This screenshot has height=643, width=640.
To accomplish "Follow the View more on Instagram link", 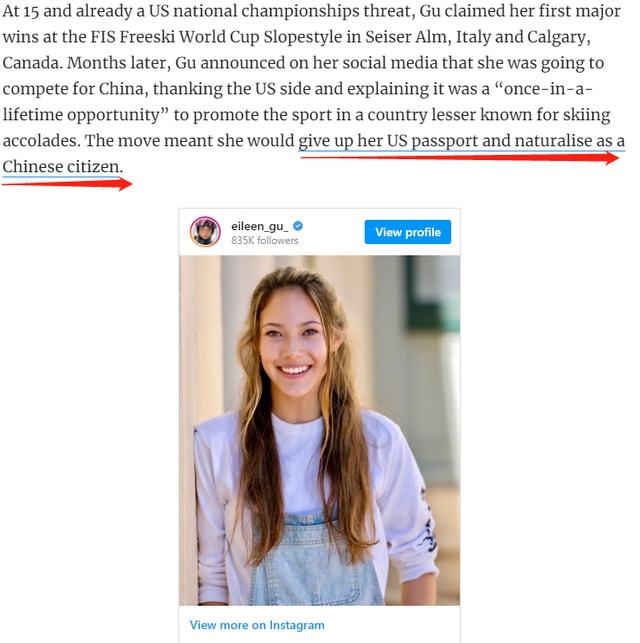I will (257, 625).
